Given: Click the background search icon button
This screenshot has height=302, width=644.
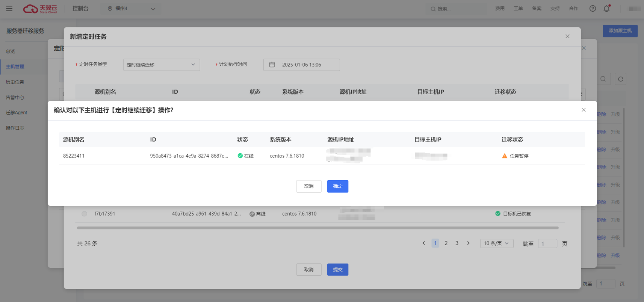Looking at the screenshot, I should click(603, 79).
